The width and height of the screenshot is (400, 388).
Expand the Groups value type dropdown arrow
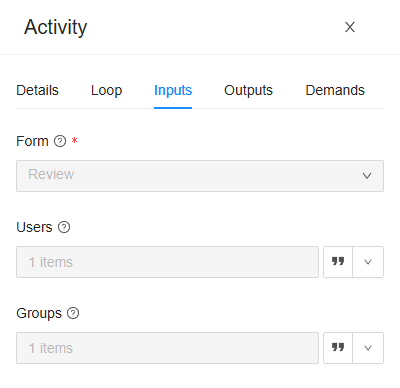[x=368, y=348]
